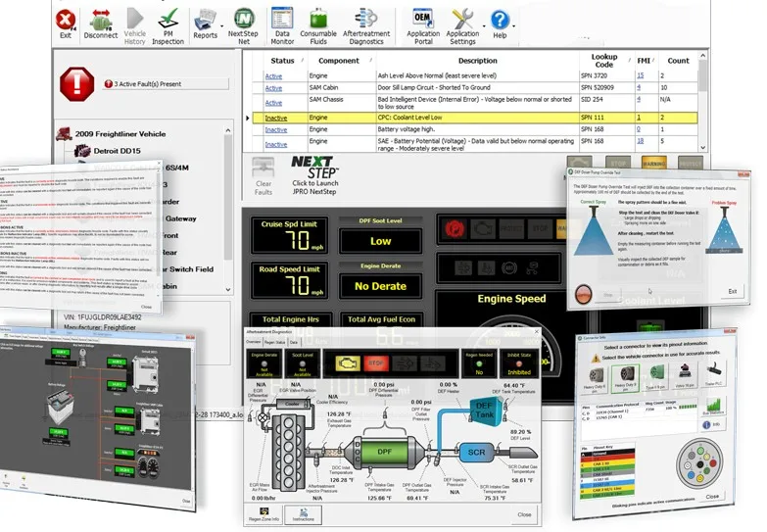The image size is (767, 532).
Task: Click the Clear Faults icon
Action: [264, 176]
